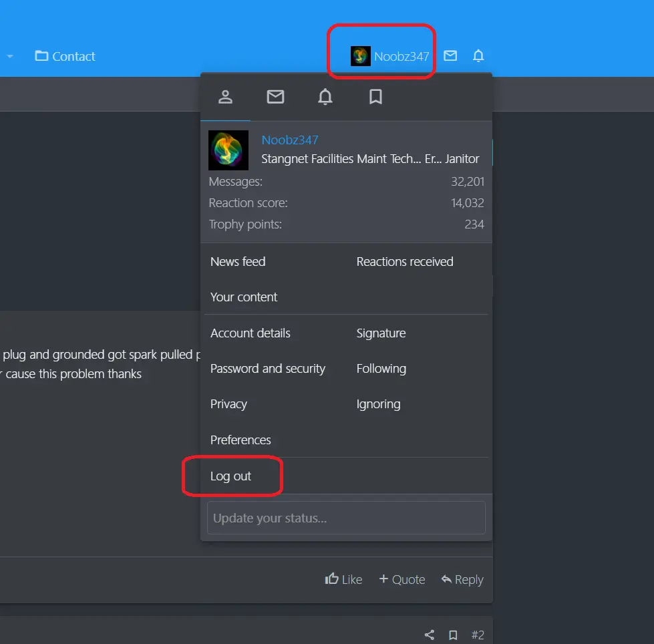654x644 pixels.
Task: Click the large colorful profile avatar thumbnail
Action: point(228,150)
